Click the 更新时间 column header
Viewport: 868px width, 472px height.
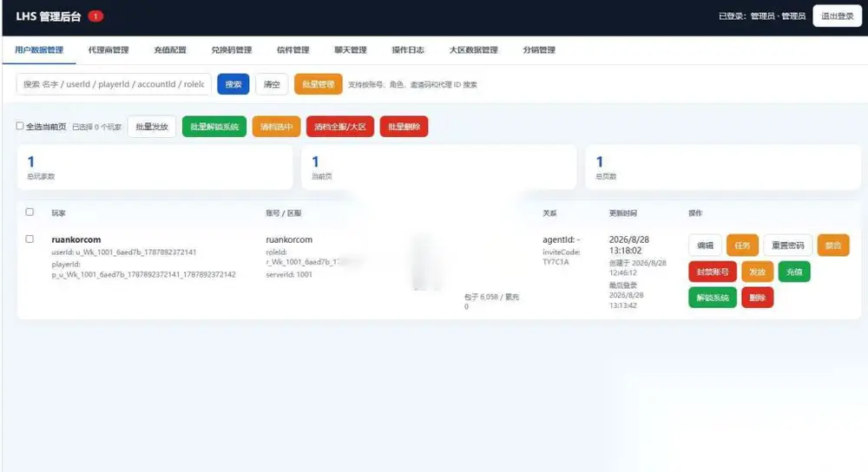pos(622,213)
